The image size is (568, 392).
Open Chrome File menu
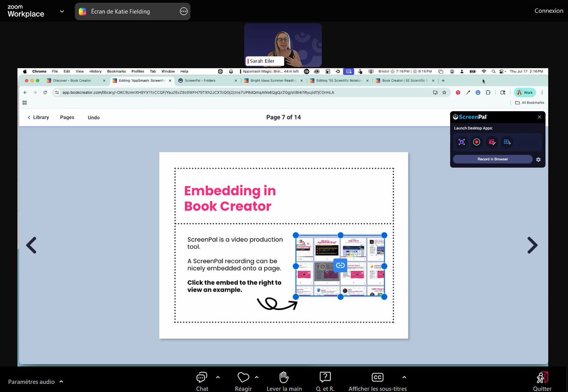pyautogui.click(x=55, y=71)
